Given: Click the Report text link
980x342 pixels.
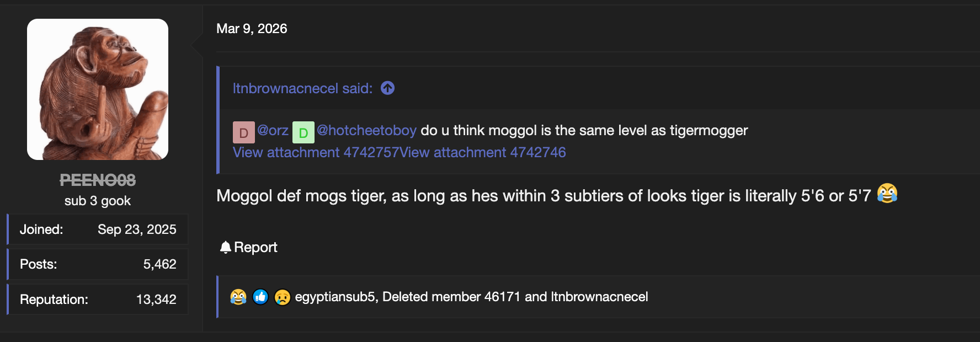Looking at the screenshot, I should [x=255, y=248].
